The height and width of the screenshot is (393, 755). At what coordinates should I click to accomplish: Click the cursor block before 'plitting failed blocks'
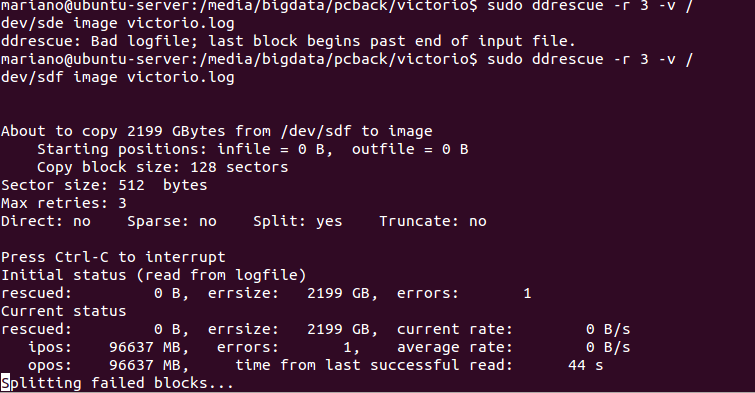point(5,383)
